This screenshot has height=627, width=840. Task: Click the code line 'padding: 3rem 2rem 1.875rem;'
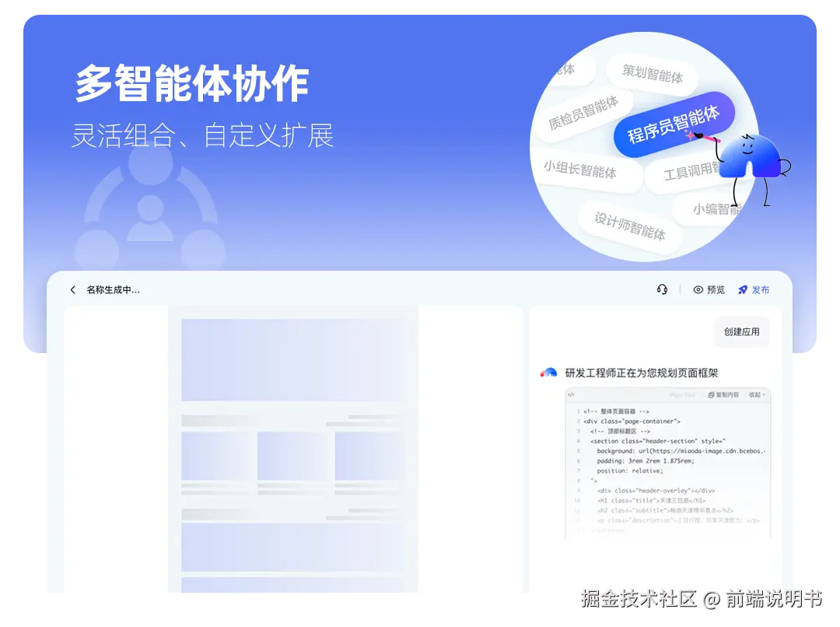pos(645,461)
